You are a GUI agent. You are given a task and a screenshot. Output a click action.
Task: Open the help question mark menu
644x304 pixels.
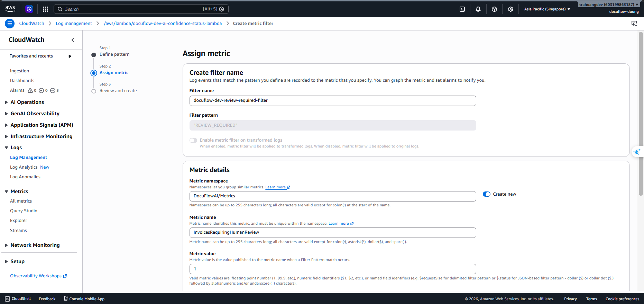[494, 9]
